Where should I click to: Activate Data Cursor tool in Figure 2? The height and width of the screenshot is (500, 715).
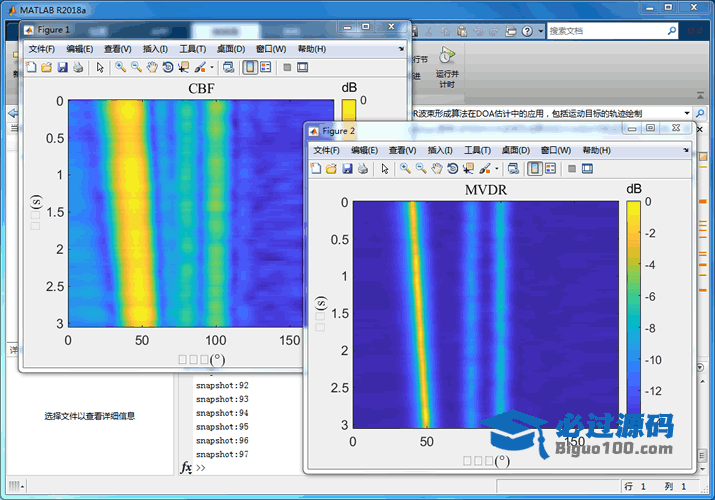click(x=469, y=169)
